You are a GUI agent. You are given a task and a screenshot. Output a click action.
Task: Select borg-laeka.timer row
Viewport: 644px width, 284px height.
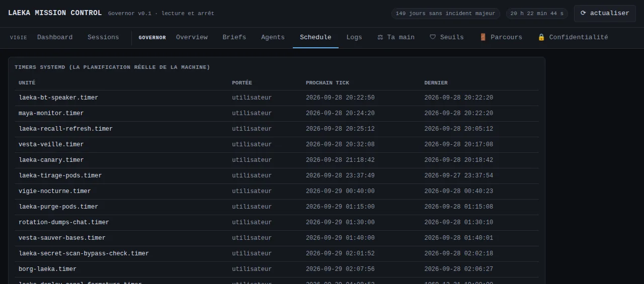coord(277,269)
